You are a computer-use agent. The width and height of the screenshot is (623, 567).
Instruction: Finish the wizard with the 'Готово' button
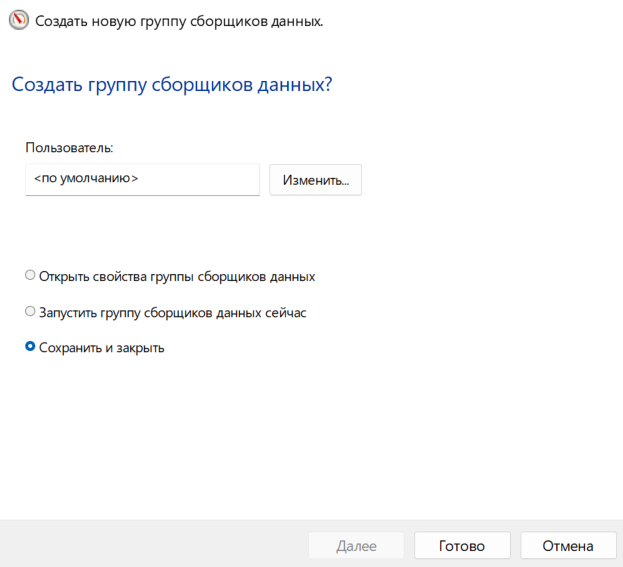click(x=462, y=546)
